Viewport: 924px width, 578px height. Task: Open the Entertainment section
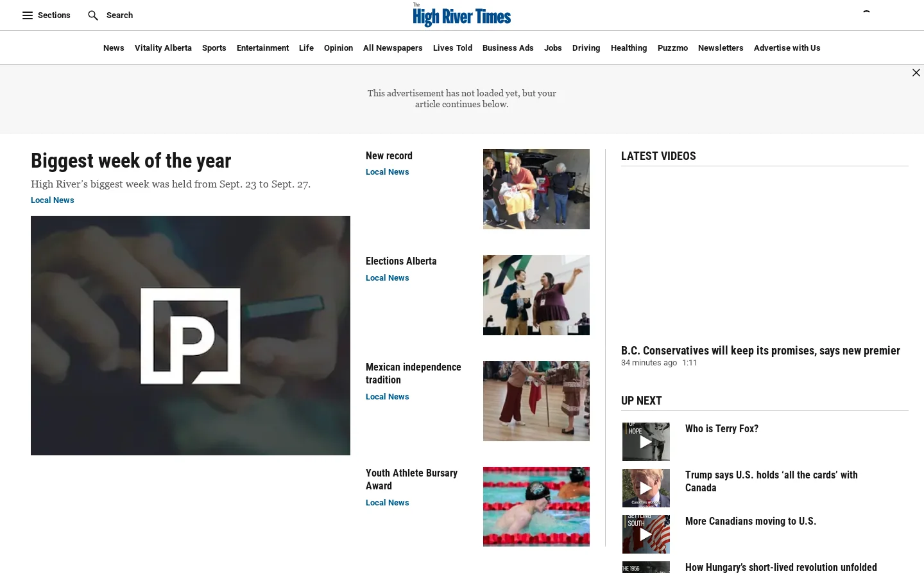click(x=262, y=48)
